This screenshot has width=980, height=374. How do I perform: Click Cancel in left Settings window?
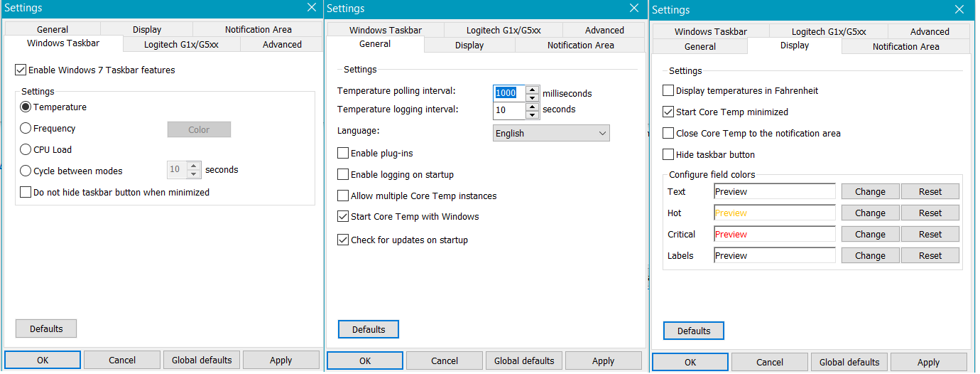point(122,360)
